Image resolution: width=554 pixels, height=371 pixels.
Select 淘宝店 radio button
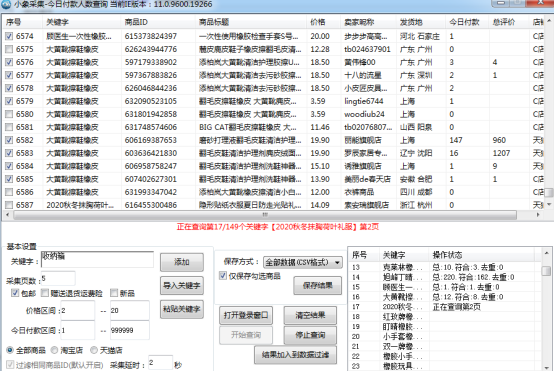pos(54,350)
